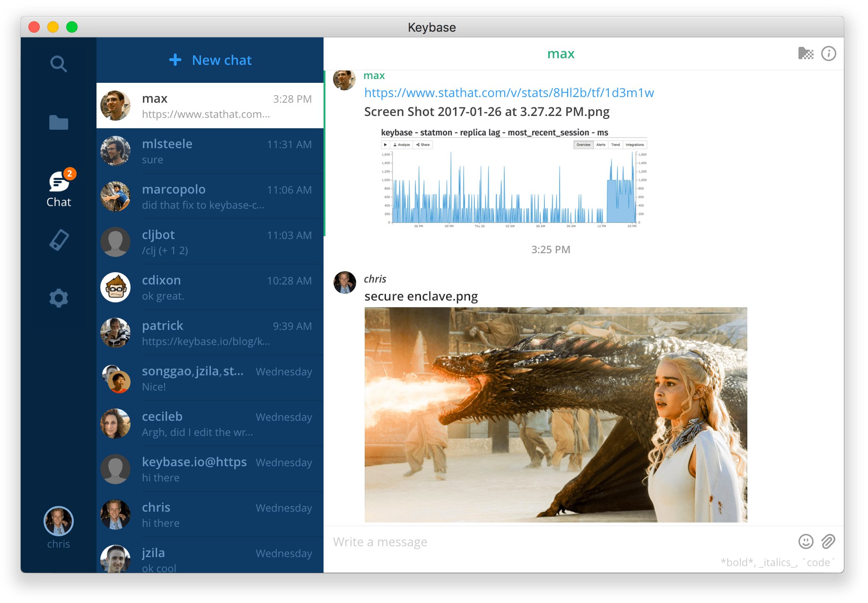The height and width of the screenshot is (603, 868).
Task: Click the plus icon beside New chat
Action: (175, 60)
